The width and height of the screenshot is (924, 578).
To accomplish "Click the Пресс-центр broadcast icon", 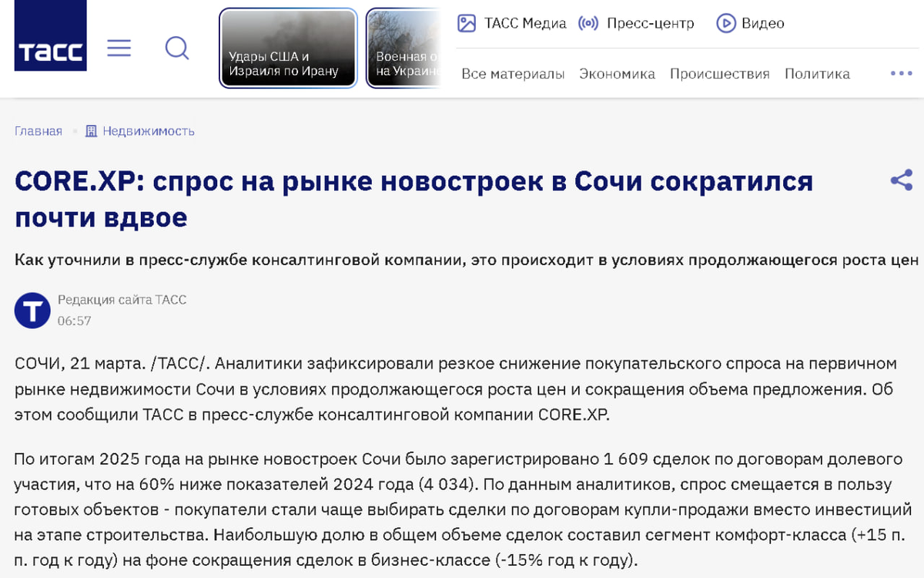I will [588, 23].
